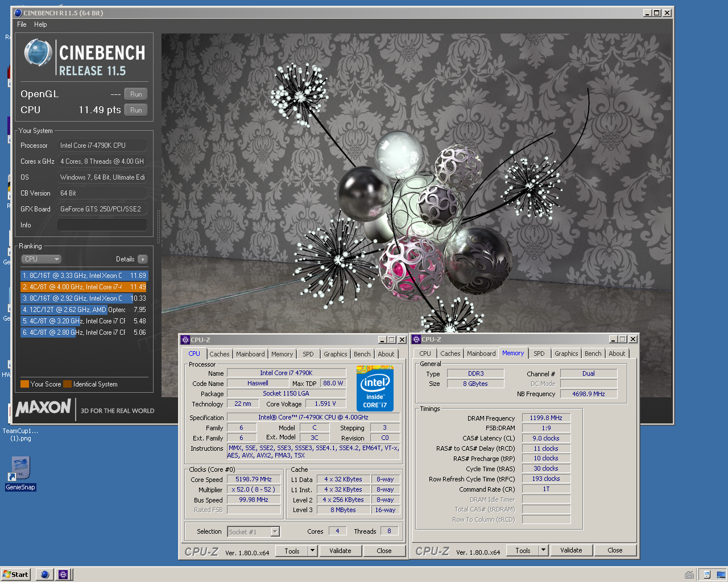Open the Mainboard tab in right CPU-Z window

pyautogui.click(x=481, y=354)
